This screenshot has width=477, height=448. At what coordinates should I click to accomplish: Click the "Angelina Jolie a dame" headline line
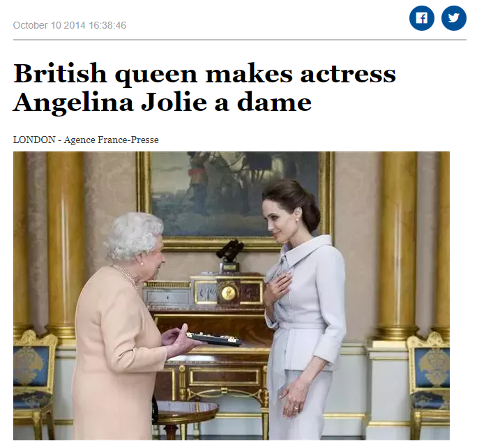162,103
